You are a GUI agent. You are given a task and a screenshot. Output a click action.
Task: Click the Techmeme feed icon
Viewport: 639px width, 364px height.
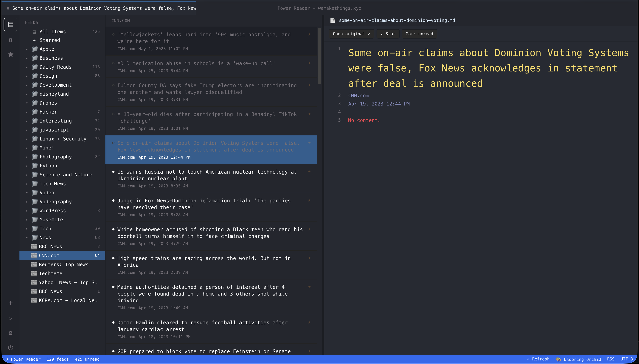tap(34, 273)
